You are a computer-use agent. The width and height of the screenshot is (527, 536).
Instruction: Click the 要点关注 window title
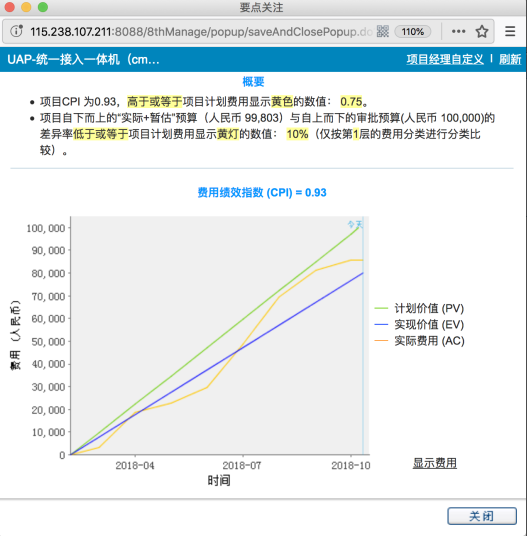point(261,8)
